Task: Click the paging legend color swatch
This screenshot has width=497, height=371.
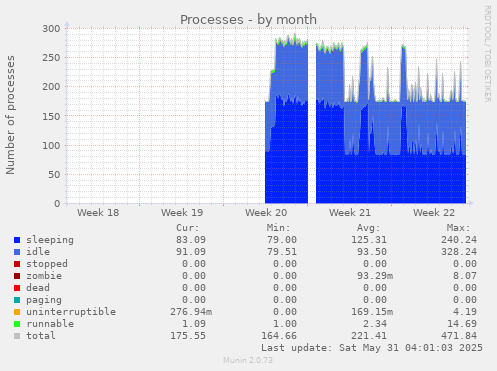Action: click(17, 300)
